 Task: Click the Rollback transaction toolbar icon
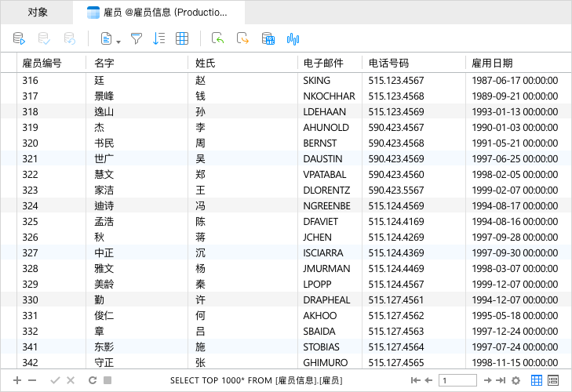click(x=69, y=38)
